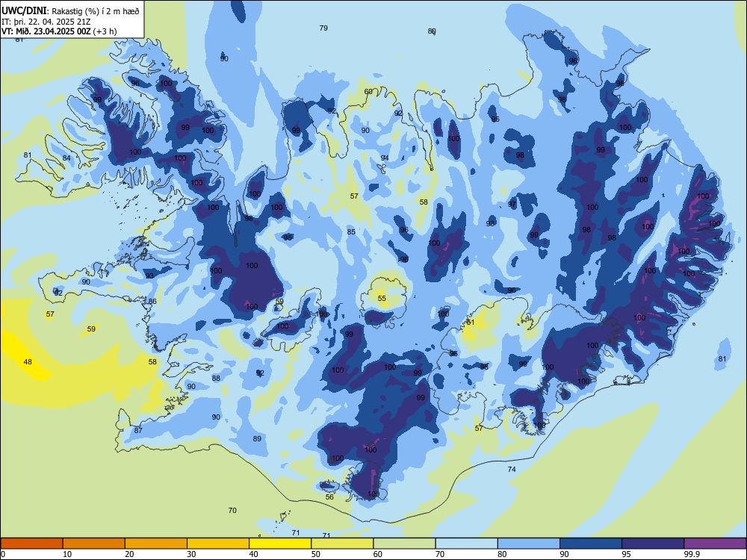Click the map value 48 in yellow area
This screenshot has width=747, height=560.
pyautogui.click(x=28, y=362)
